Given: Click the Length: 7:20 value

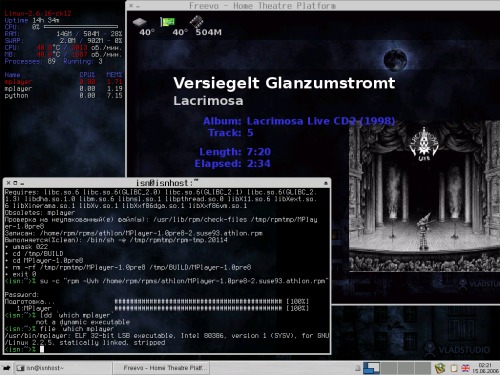Looking at the screenshot, I should (x=259, y=152).
